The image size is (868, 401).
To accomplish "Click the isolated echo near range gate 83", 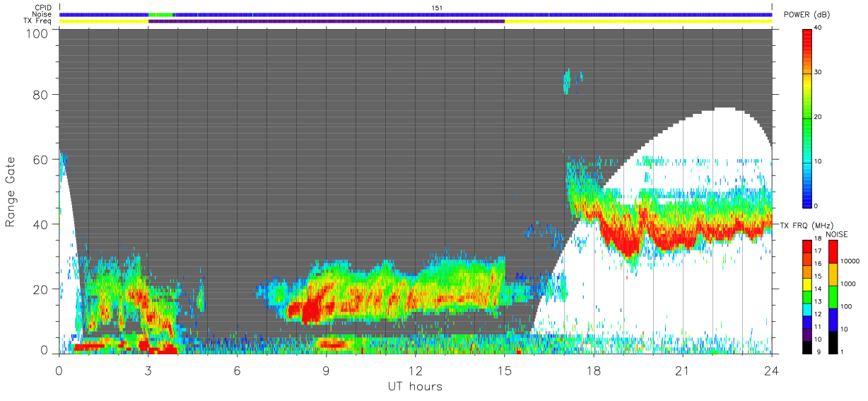I will [x=567, y=81].
